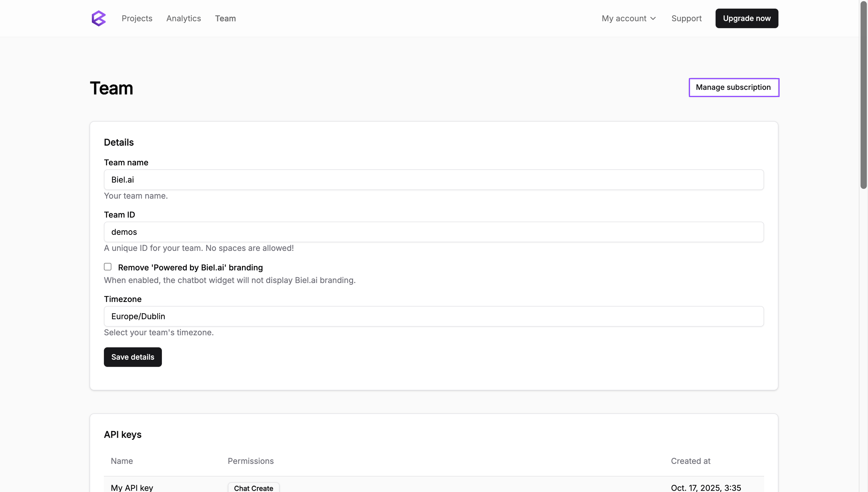Viewport: 868px width, 492px height.
Task: Expand the My account dropdown
Action: point(628,18)
